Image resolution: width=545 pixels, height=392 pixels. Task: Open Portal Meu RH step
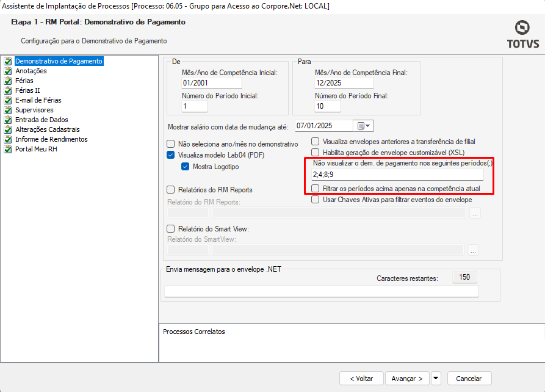[36, 149]
